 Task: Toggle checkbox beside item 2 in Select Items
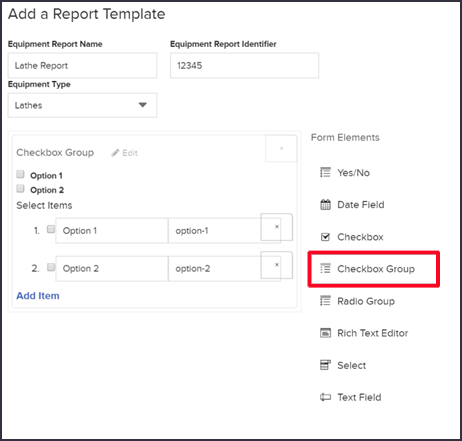coord(51,267)
